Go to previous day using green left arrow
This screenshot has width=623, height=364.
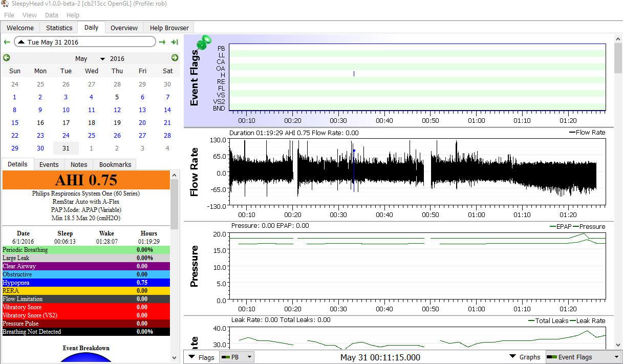[7, 42]
